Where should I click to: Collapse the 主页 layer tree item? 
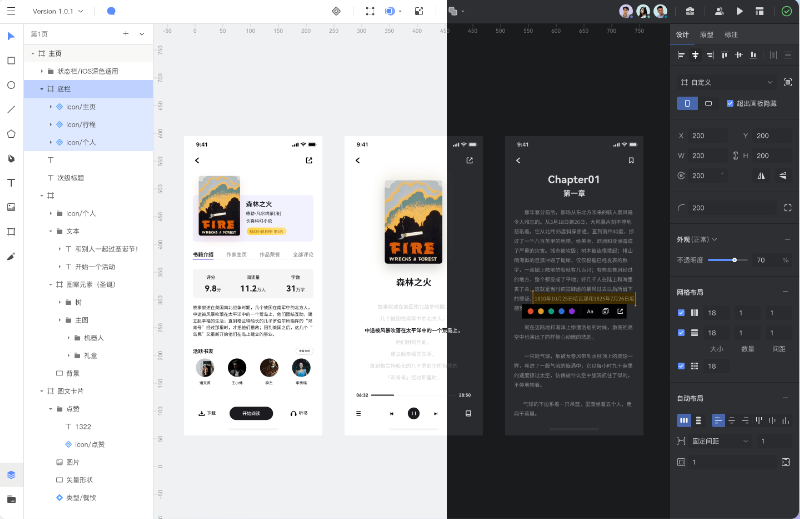click(33, 54)
